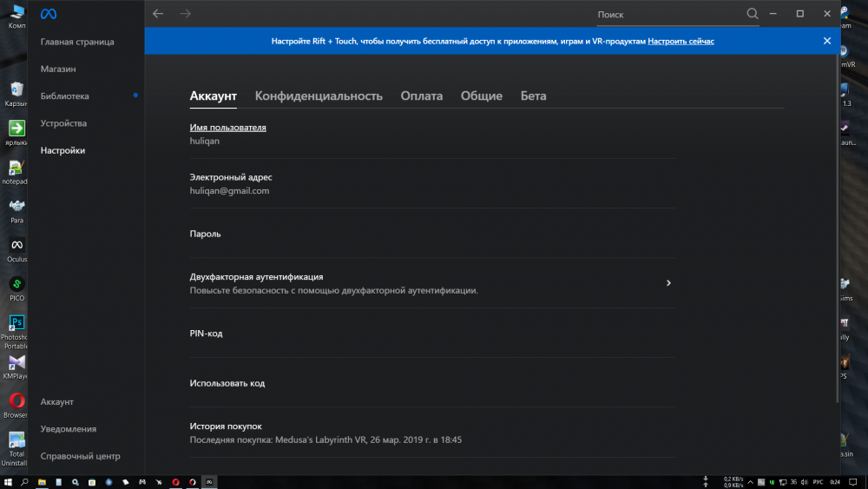Image resolution: width=868 pixels, height=489 pixels.
Task: Click the taskbar clock 0:24
Action: 835,482
